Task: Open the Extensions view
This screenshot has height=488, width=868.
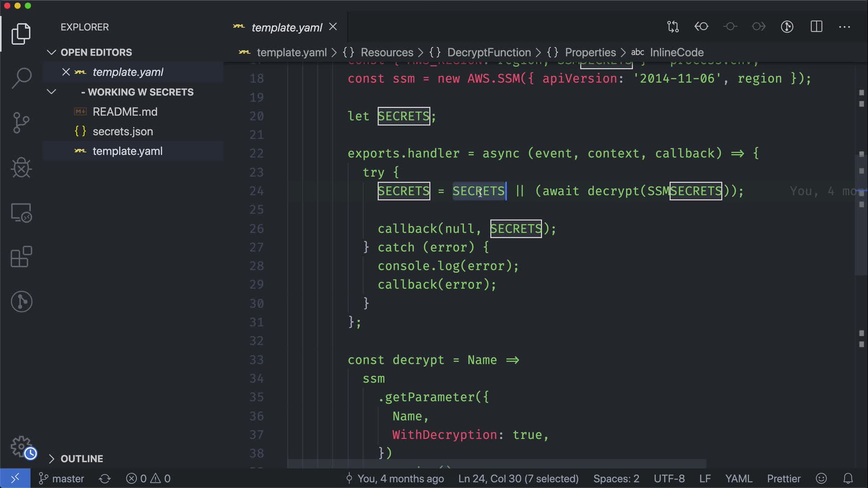Action: click(x=21, y=257)
